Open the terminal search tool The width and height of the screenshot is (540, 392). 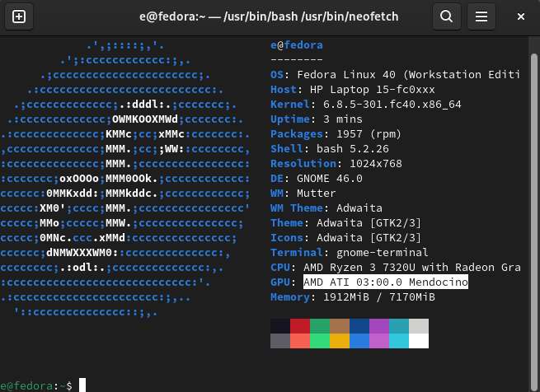coord(447,16)
